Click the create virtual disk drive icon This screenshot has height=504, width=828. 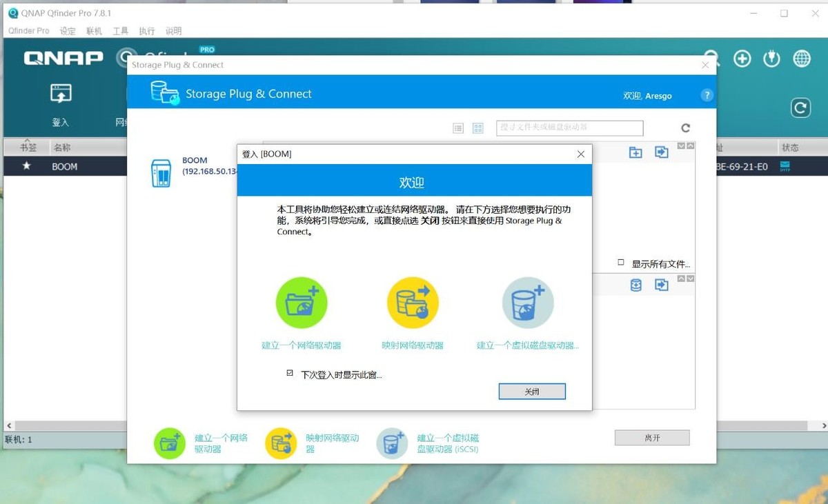pyautogui.click(x=527, y=302)
